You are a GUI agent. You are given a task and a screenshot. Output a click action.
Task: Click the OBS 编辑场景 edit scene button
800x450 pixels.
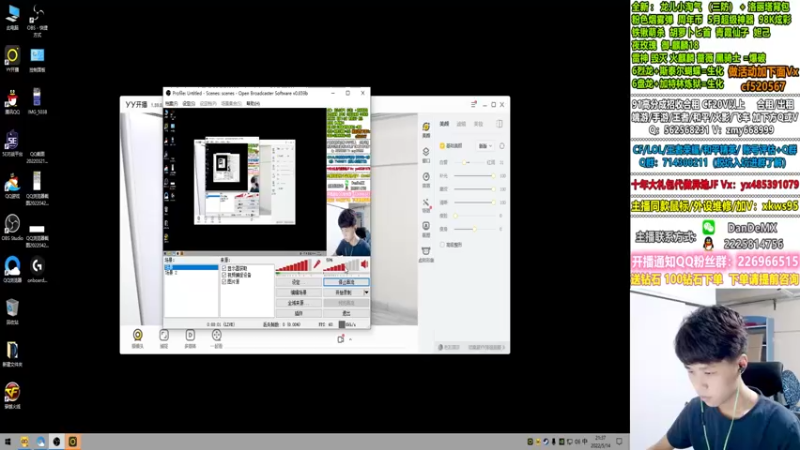click(x=298, y=292)
